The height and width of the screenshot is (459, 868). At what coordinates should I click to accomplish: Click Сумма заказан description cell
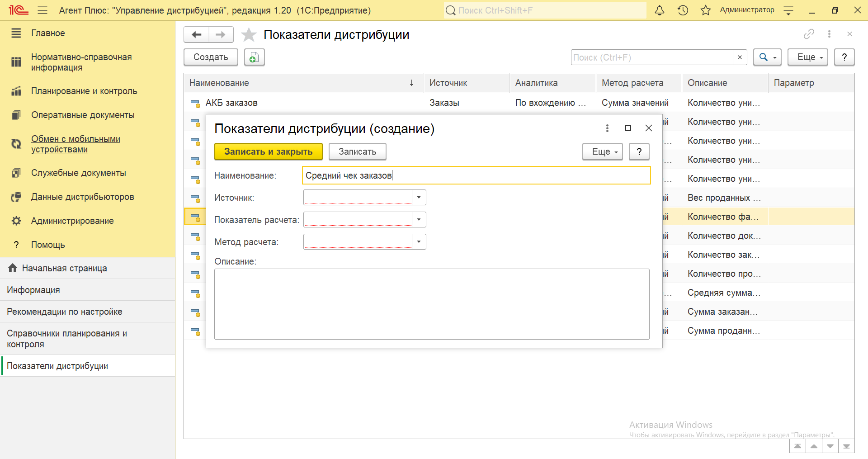(724, 312)
